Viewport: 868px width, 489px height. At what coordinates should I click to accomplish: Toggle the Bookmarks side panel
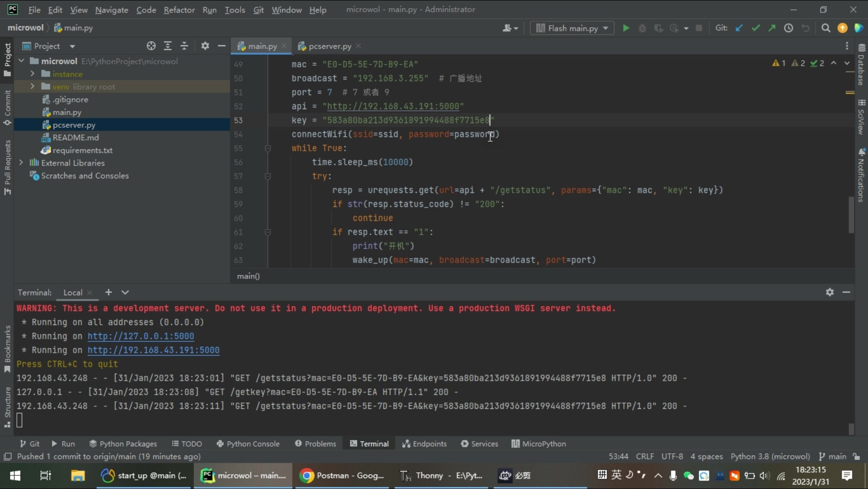(x=7, y=349)
